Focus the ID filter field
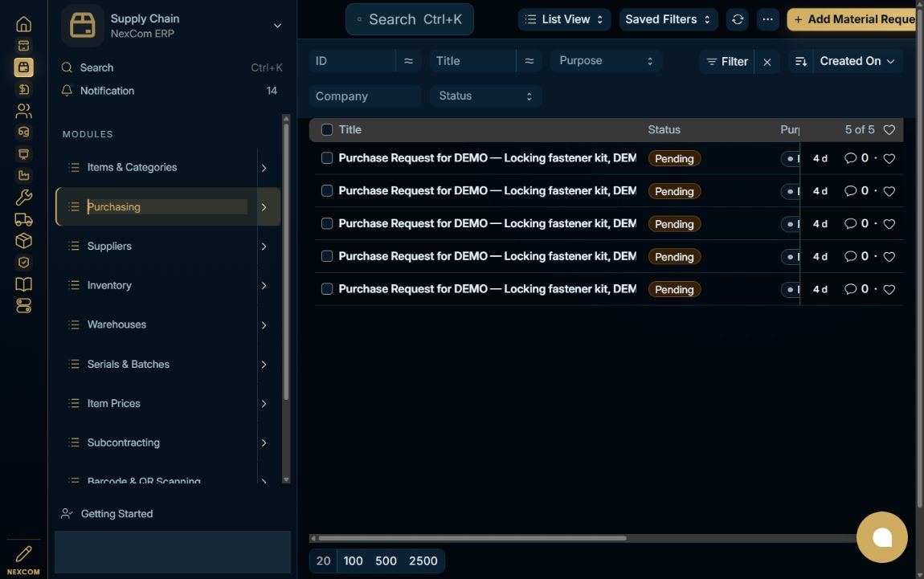 [x=353, y=61]
